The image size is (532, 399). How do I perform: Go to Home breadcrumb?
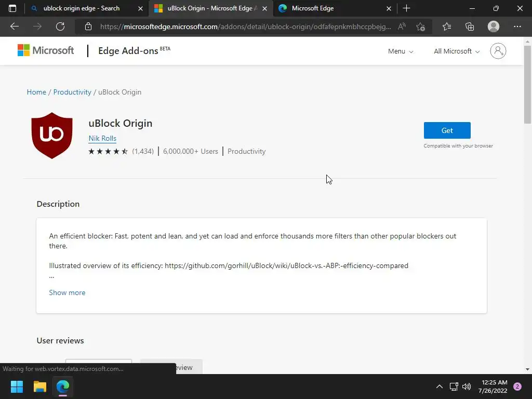click(36, 92)
